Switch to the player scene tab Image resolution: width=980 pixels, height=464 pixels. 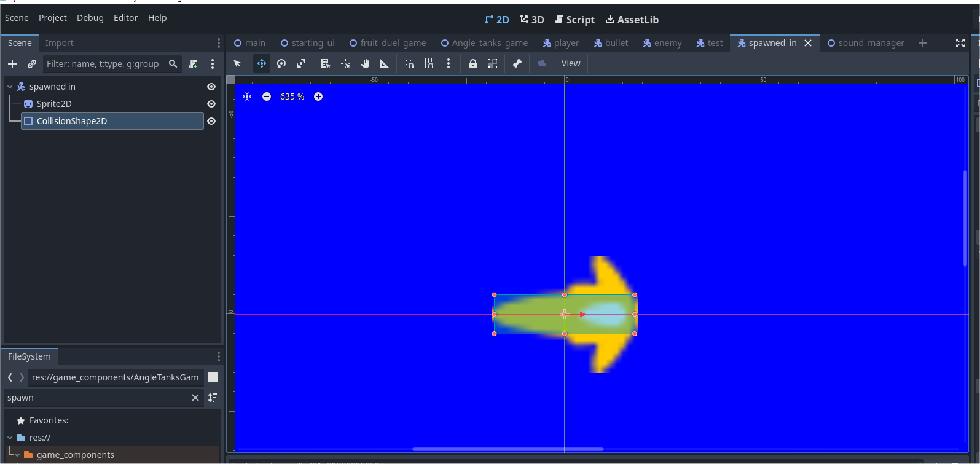click(560, 43)
